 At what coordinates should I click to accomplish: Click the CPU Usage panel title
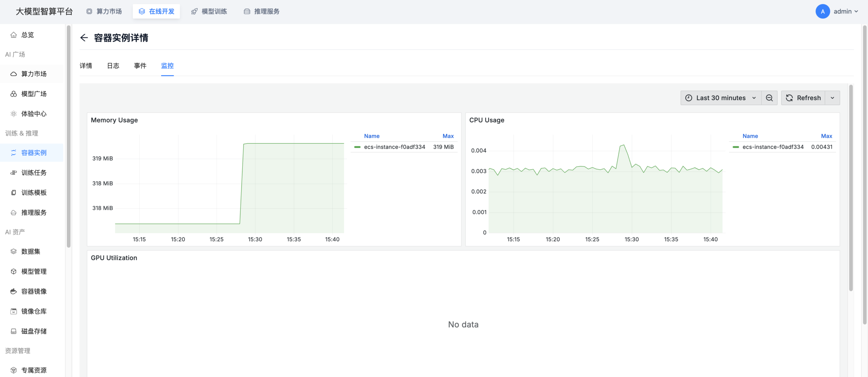pyautogui.click(x=487, y=120)
